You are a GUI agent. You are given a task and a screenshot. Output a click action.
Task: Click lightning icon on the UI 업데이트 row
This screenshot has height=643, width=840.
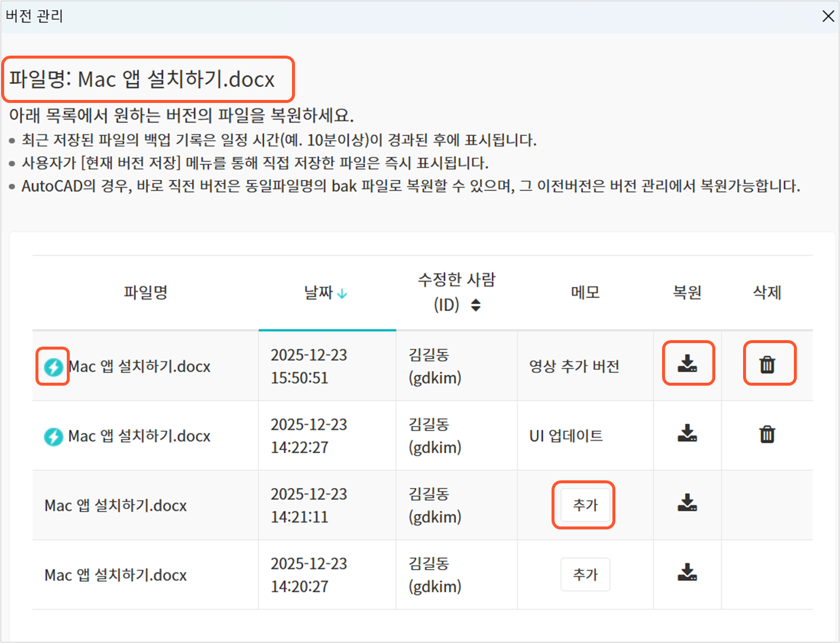coord(53,437)
